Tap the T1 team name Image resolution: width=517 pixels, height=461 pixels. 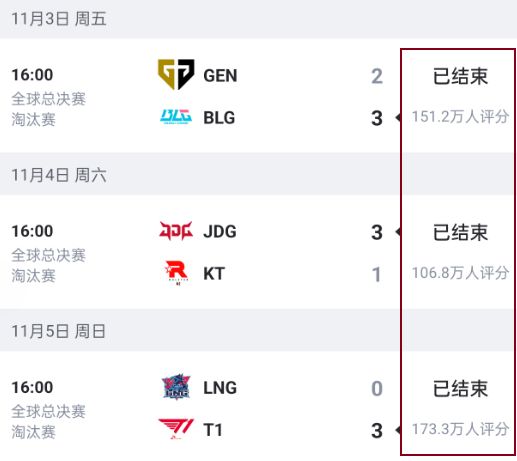[x=213, y=430]
